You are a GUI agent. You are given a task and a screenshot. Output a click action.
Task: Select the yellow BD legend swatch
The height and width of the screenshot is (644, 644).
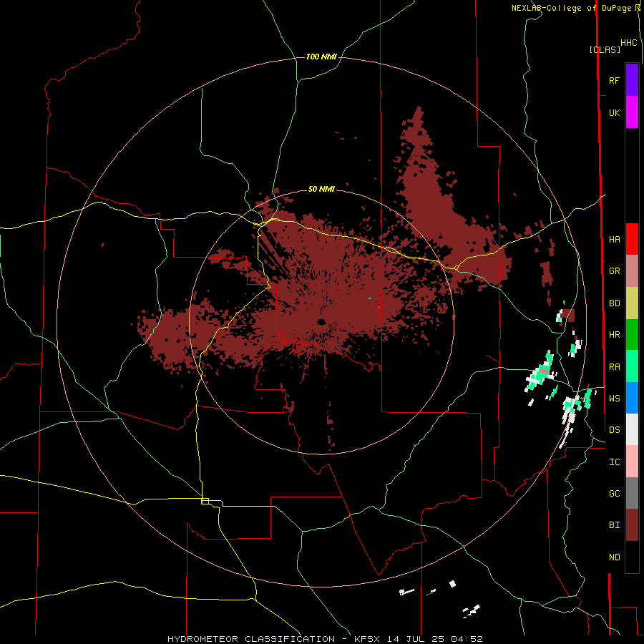pyautogui.click(x=632, y=303)
